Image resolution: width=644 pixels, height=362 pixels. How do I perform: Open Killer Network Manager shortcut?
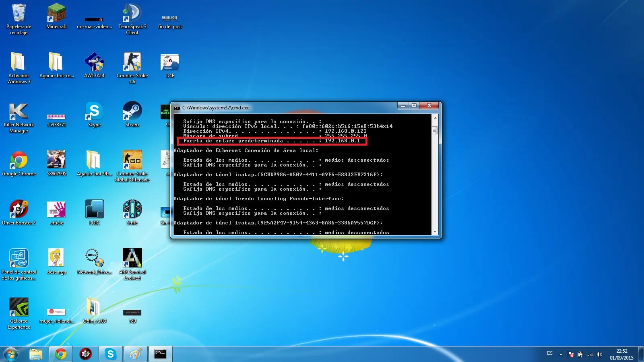click(19, 117)
